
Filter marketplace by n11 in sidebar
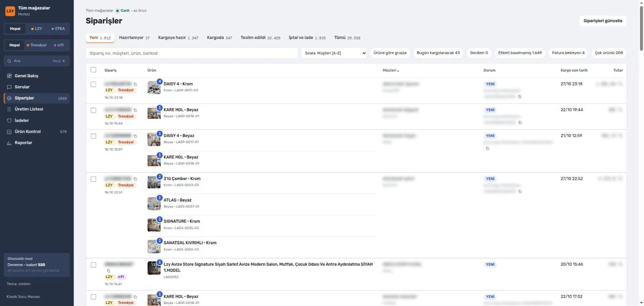click(x=59, y=45)
